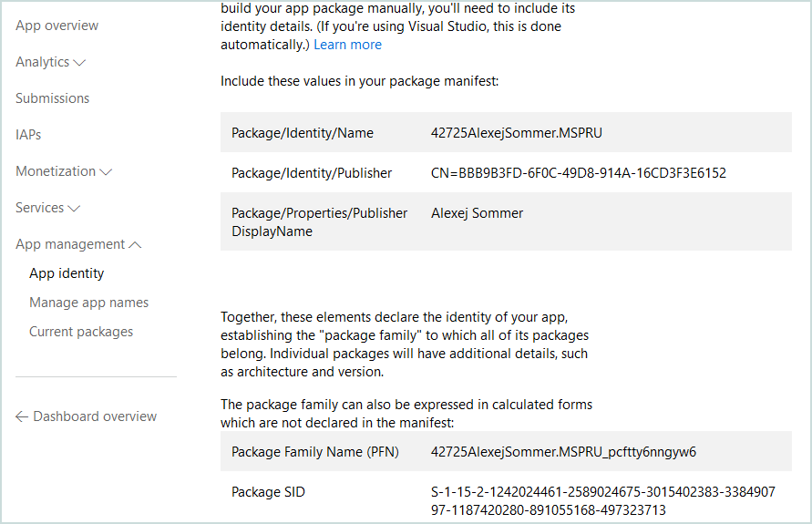This screenshot has height=524, width=812.
Task: Open App overview in sidebar
Action: tap(57, 26)
